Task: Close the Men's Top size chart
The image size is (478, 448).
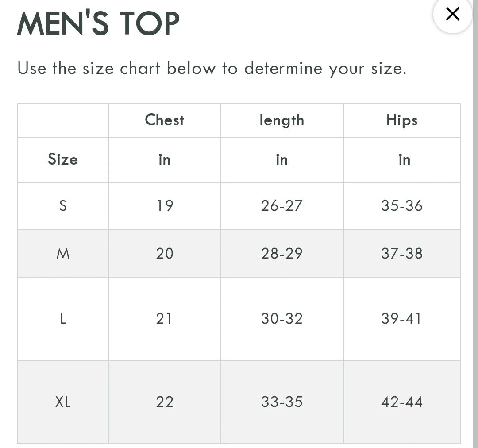Action: click(452, 14)
